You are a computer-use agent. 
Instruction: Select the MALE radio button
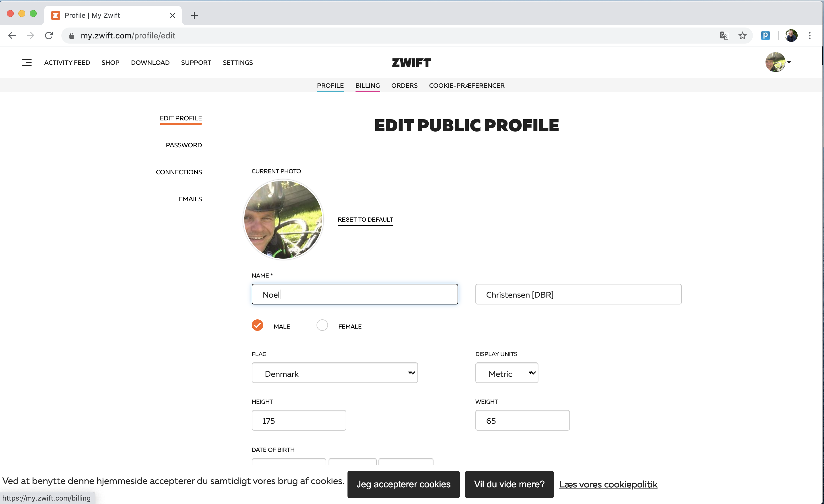257,325
